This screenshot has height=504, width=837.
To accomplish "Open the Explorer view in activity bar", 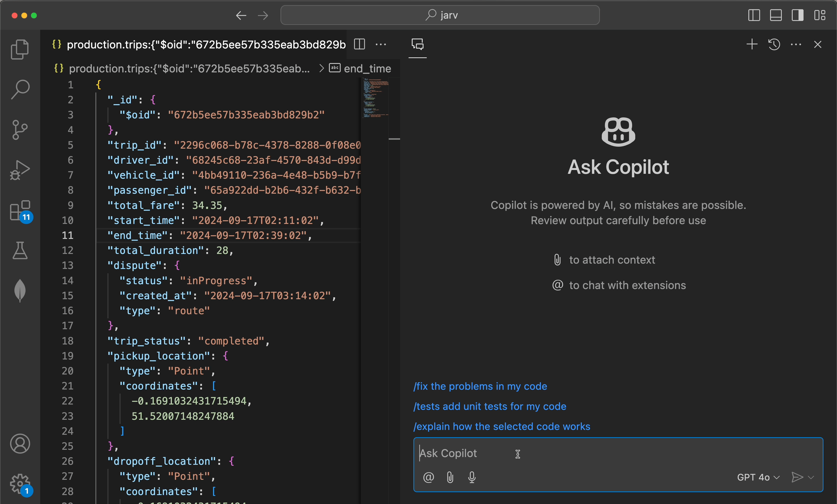I will coord(20,50).
